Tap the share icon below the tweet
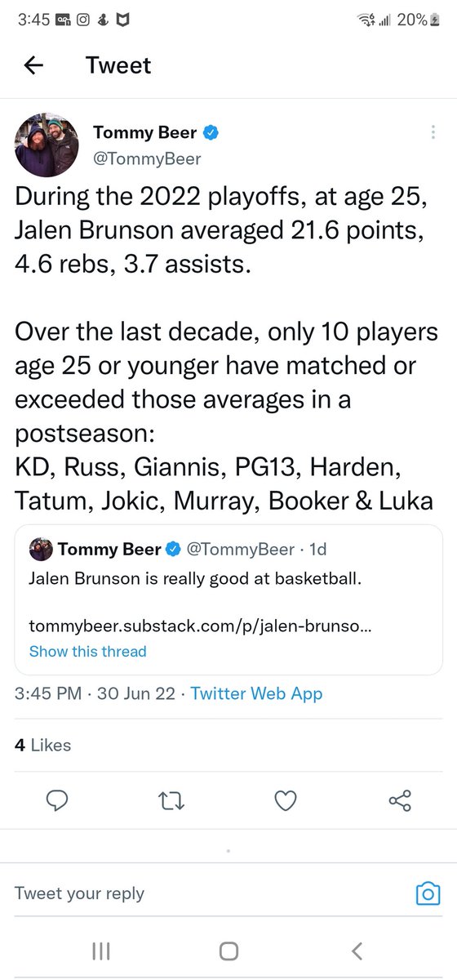This screenshot has width=457, height=980. 401,802
